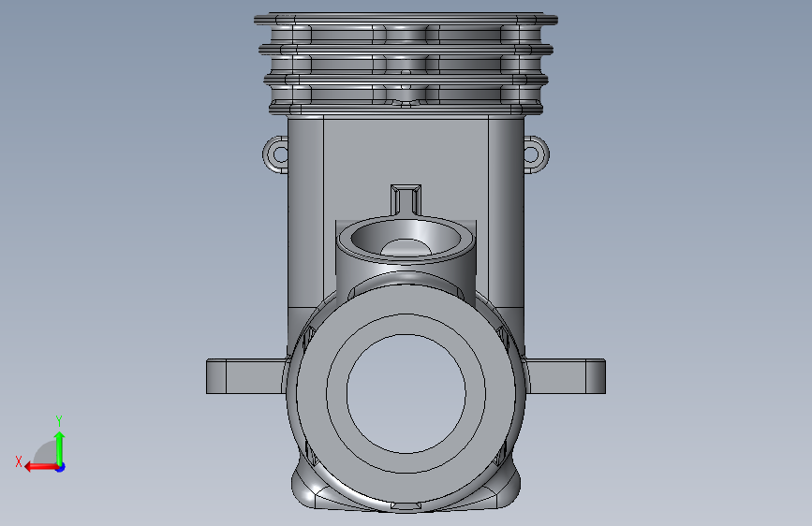Click the blue Z axis origin dot
This screenshot has width=812, height=526.
(x=61, y=467)
